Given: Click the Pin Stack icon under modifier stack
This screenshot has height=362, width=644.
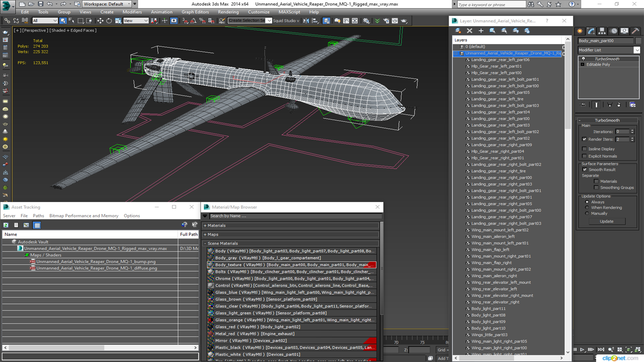Looking at the screenshot, I should tap(583, 105).
